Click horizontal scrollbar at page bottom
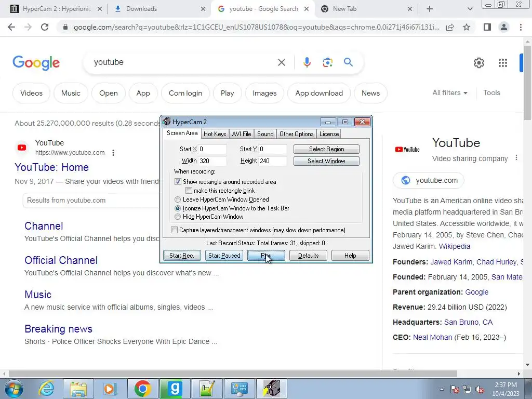Viewport: 532px width, 399px height. pyautogui.click(x=233, y=374)
